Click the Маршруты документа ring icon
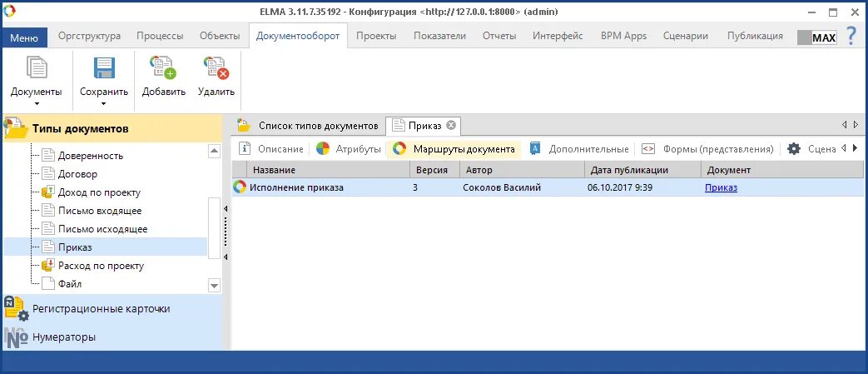868x374 pixels. 399,148
